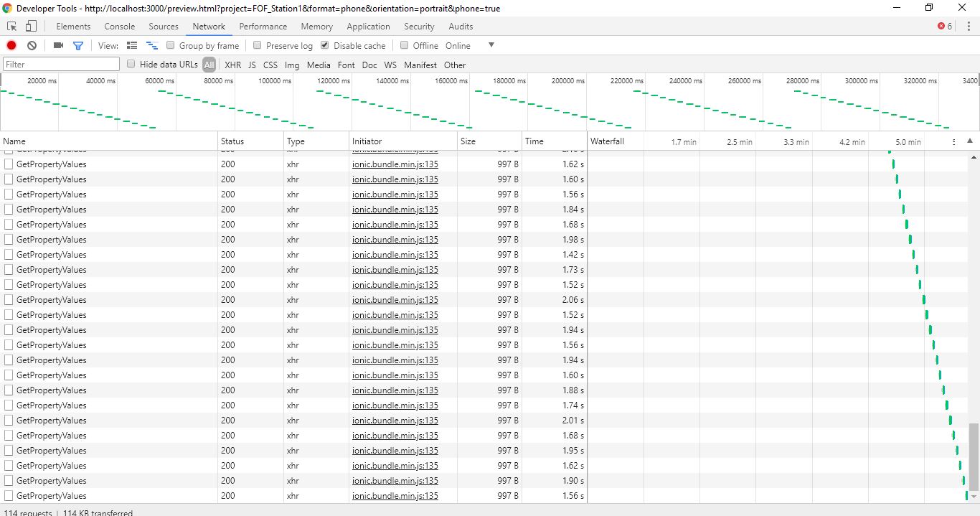980x516 pixels.
Task: Click inside the Filter text field
Action: (60, 64)
